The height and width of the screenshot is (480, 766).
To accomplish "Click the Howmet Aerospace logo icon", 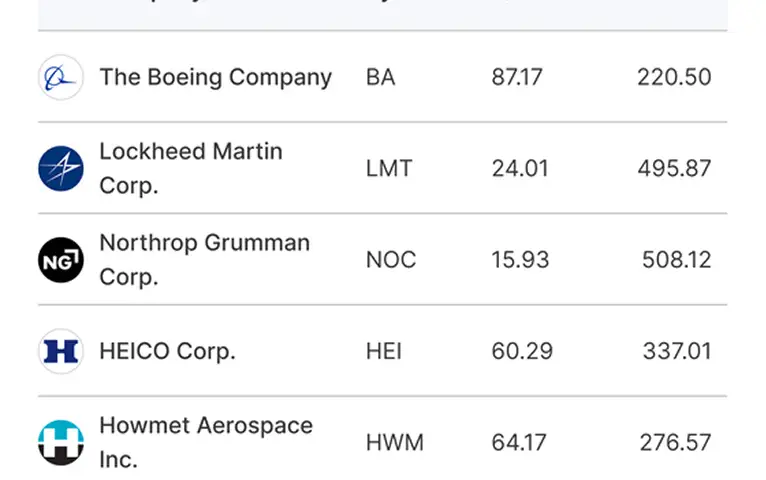I will click(61, 442).
